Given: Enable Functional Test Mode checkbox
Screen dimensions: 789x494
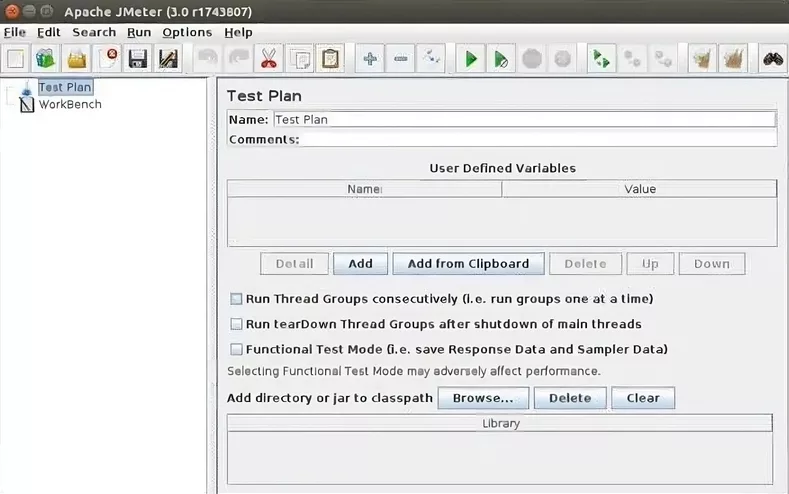Looking at the screenshot, I should point(237,350).
